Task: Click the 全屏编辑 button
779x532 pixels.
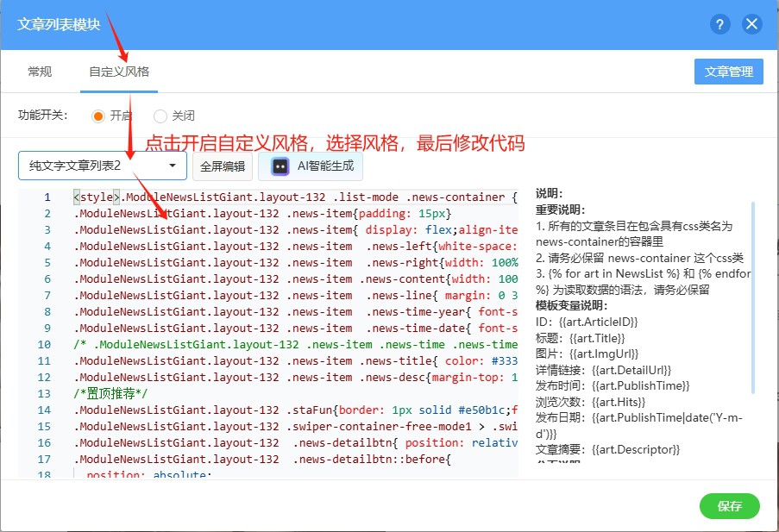Action: 223,166
